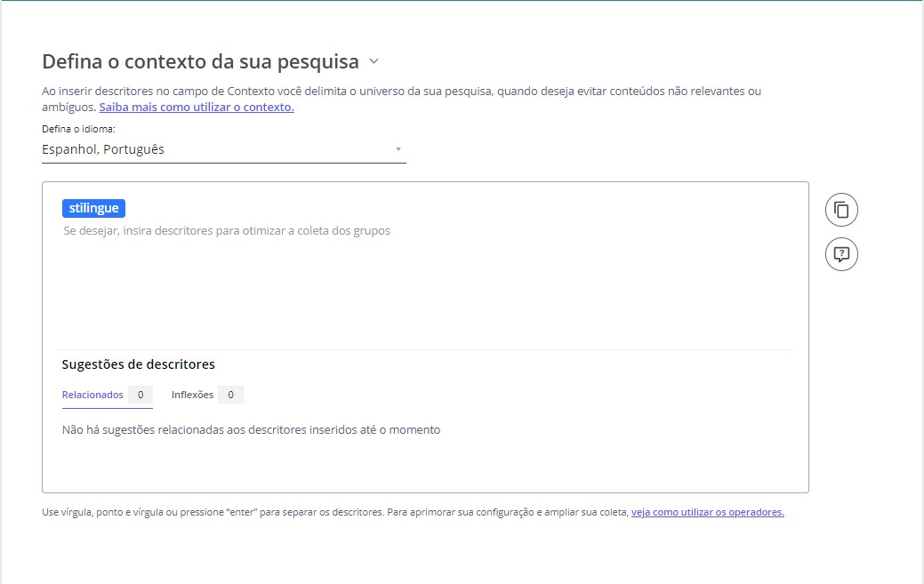The height and width of the screenshot is (584, 924).
Task: Click the 'Defina o contexto da sua pesquisa' heading
Action: click(x=200, y=61)
